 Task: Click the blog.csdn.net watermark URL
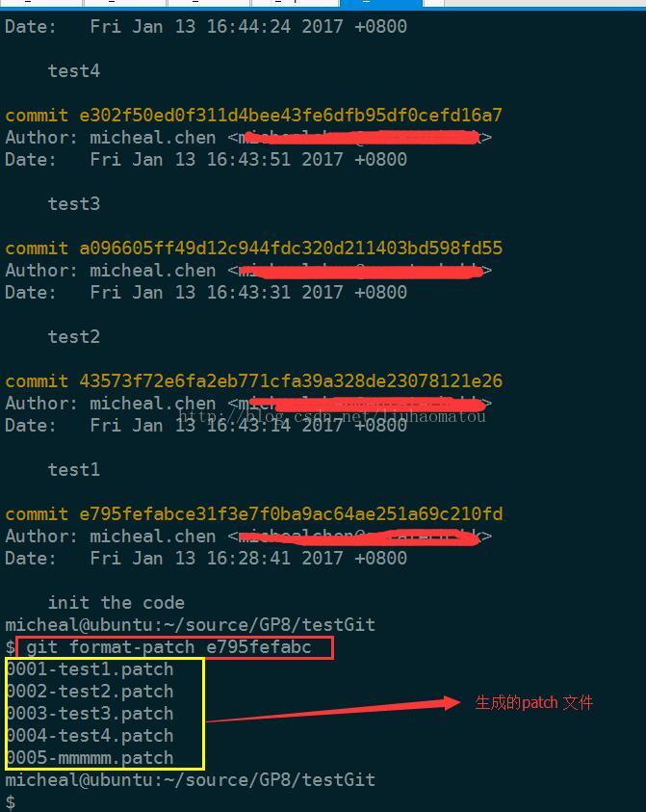332,415
